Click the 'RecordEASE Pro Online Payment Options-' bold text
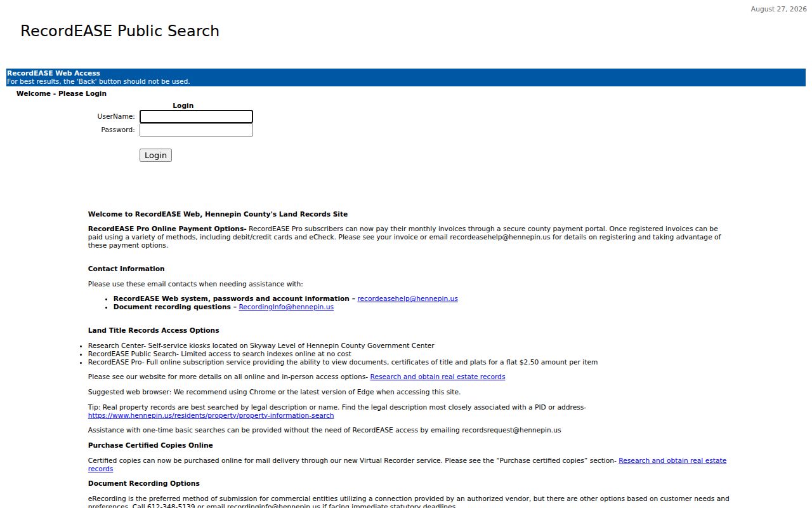 click(x=167, y=229)
